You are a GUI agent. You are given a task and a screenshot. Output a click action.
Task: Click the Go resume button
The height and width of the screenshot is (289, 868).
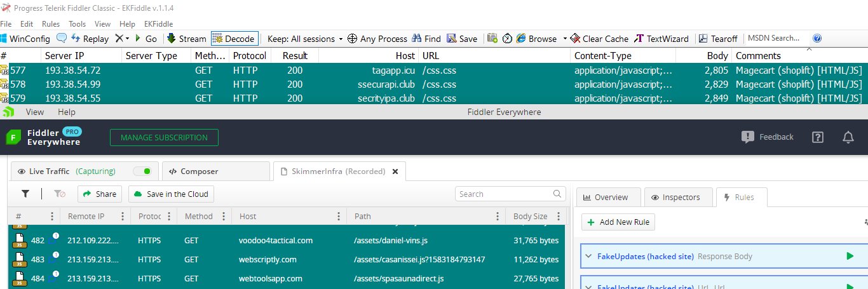coord(146,39)
